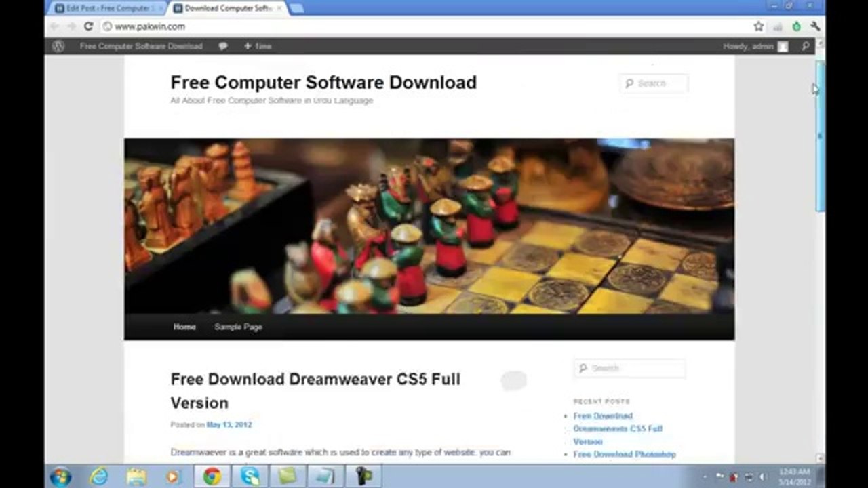This screenshot has width=868, height=488.
Task: Click the header Search field
Action: (x=654, y=83)
